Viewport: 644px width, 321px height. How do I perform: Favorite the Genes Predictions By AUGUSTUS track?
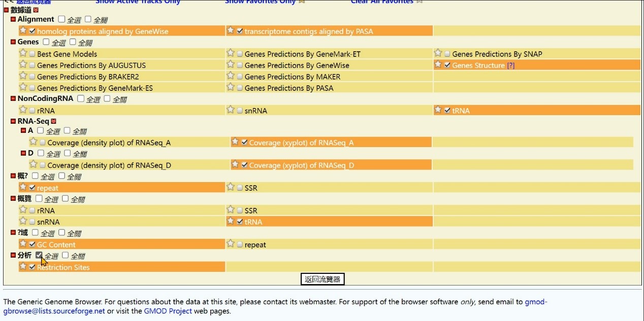point(23,64)
